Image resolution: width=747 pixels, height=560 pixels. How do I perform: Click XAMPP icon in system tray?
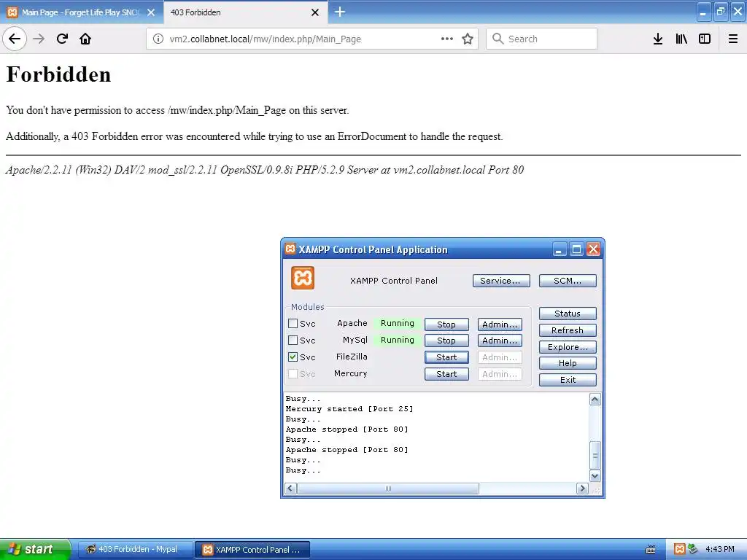click(x=680, y=549)
